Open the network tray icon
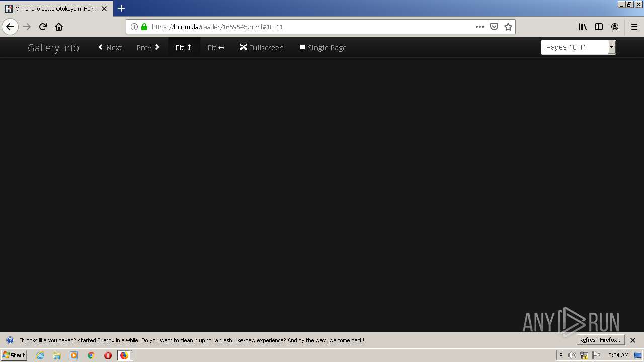This screenshot has width=644, height=362. pos(584,355)
